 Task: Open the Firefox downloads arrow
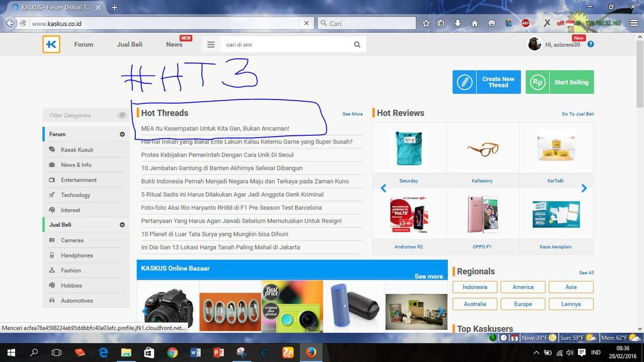458,23
